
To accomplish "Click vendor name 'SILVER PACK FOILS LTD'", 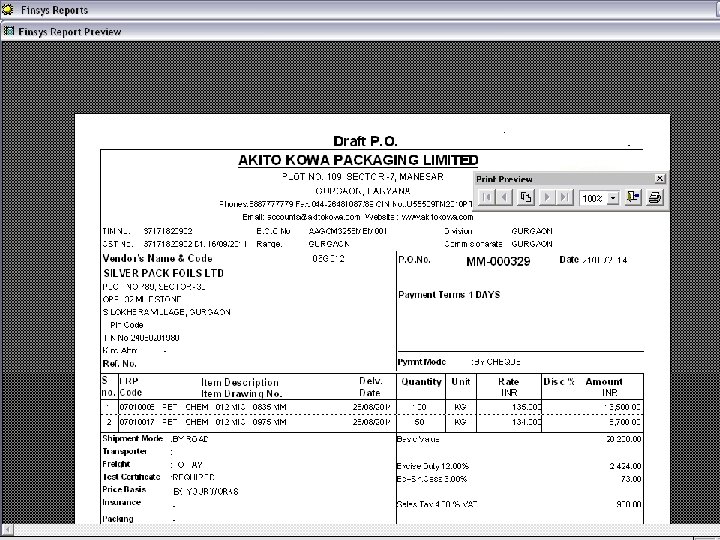I will [163, 273].
